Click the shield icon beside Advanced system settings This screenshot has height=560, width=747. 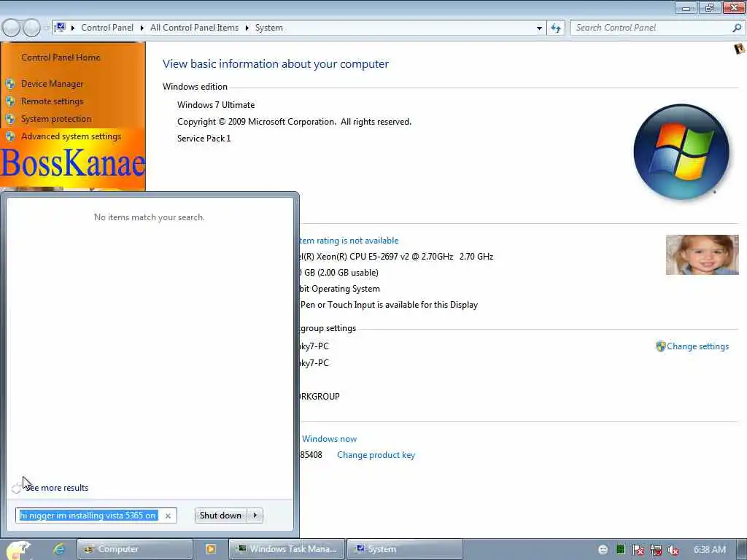[10, 136]
